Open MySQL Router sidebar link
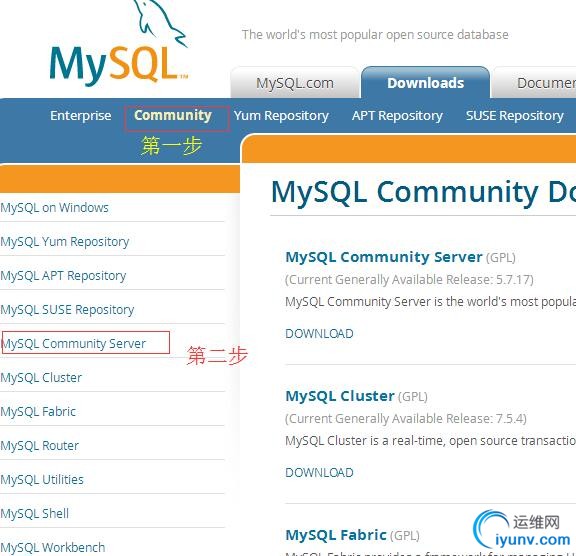 click(39, 446)
